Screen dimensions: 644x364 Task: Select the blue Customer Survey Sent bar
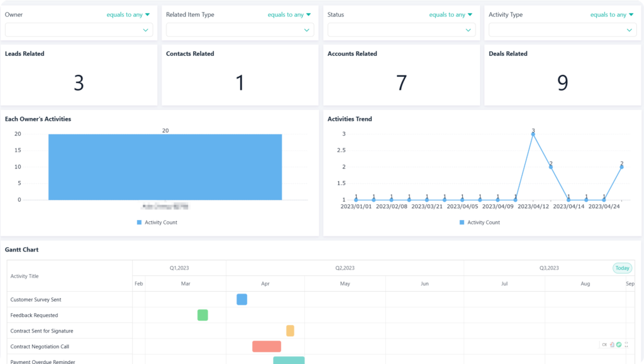coord(241,299)
